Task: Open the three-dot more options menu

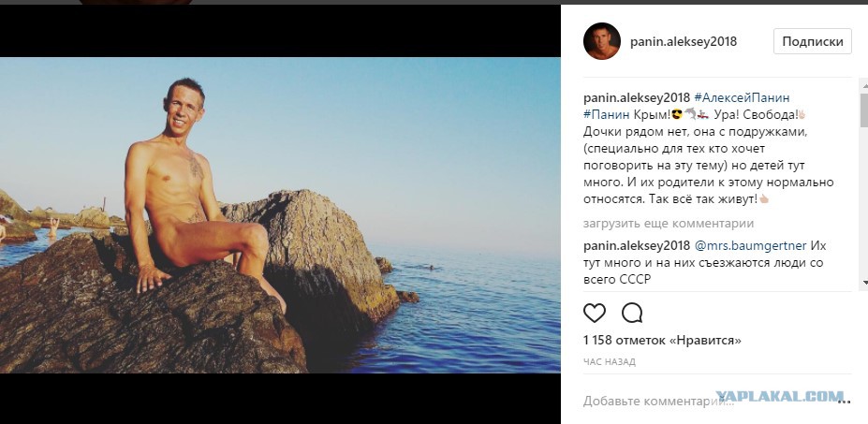Action: click(854, 401)
